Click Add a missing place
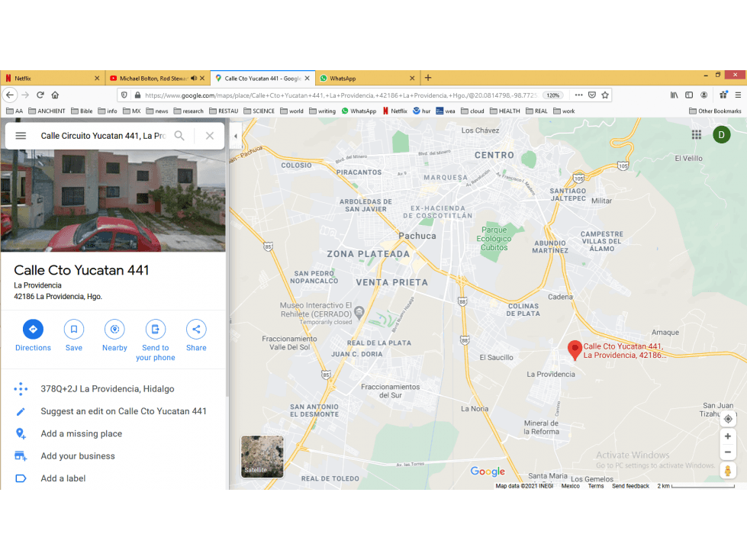The image size is (747, 560). click(82, 434)
